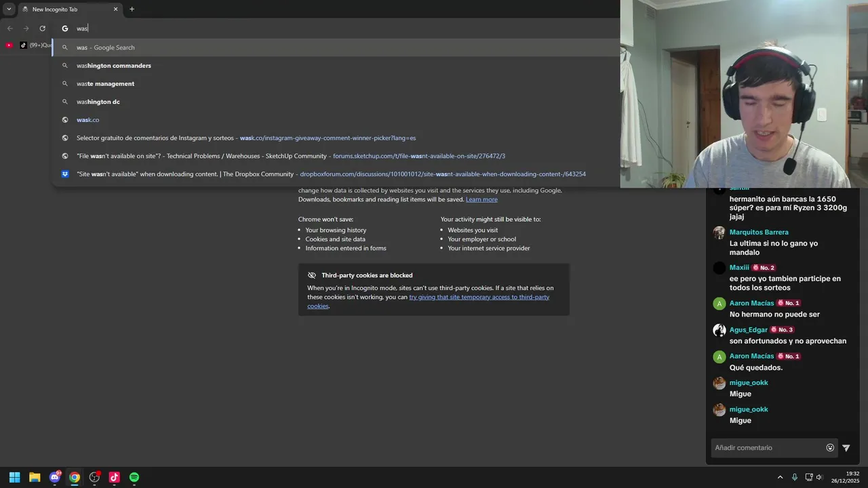Image resolution: width=868 pixels, height=488 pixels.
Task: Click Agus_Edgar's No. 3 badge
Action: pyautogui.click(x=782, y=329)
